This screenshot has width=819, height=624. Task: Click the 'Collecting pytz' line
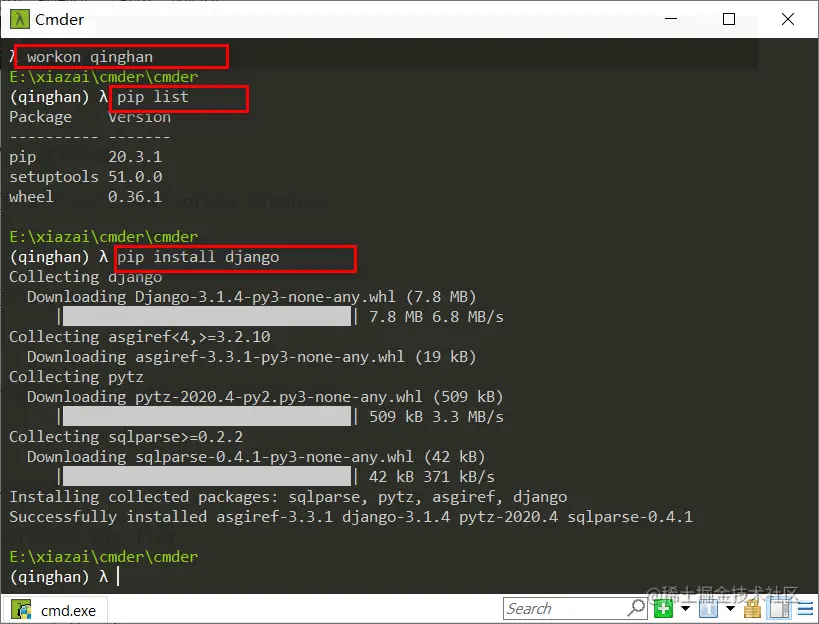coord(76,376)
